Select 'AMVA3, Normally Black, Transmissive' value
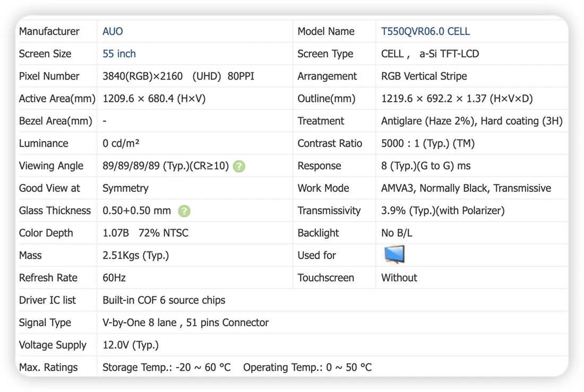 pos(466,188)
